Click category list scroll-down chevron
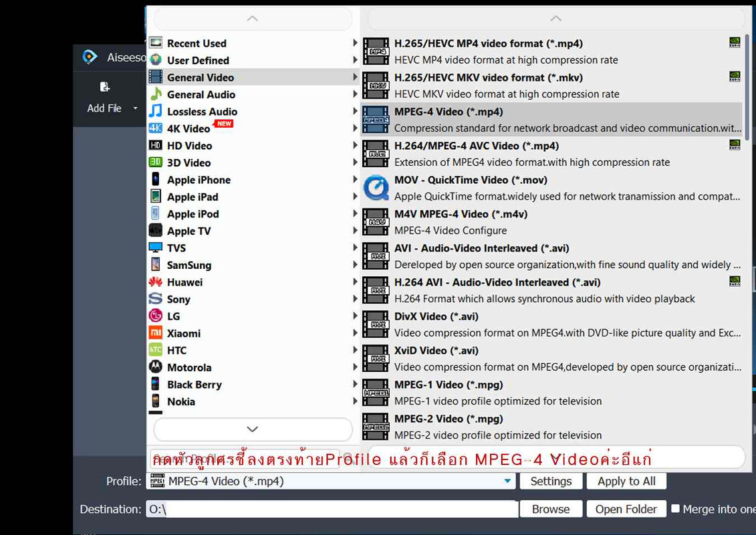This screenshot has width=756, height=535. pyautogui.click(x=253, y=429)
